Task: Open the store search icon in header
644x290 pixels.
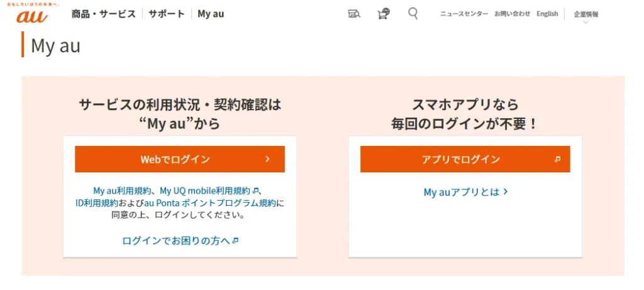Action: pyautogui.click(x=354, y=14)
